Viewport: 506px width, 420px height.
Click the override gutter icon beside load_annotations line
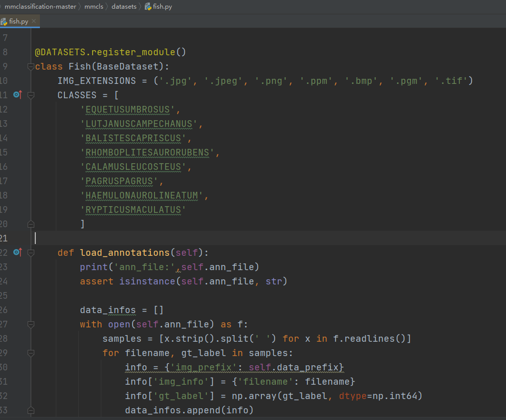point(17,252)
